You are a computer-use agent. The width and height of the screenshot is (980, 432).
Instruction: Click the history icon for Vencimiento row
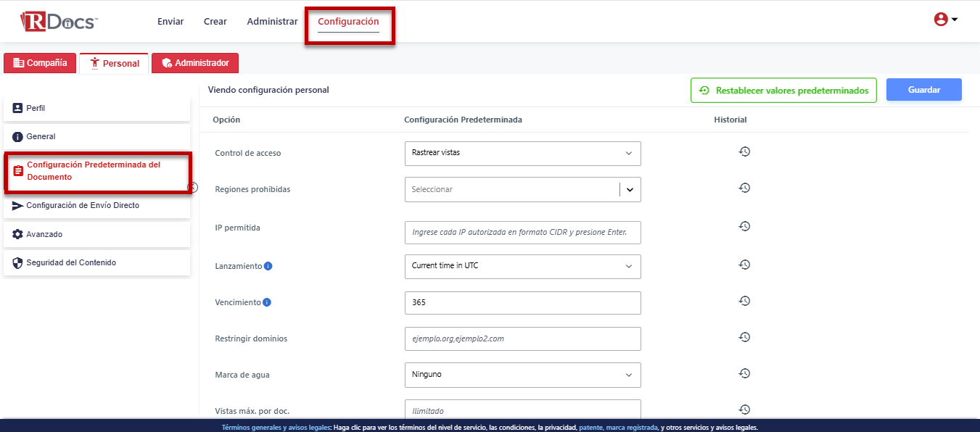(x=744, y=301)
